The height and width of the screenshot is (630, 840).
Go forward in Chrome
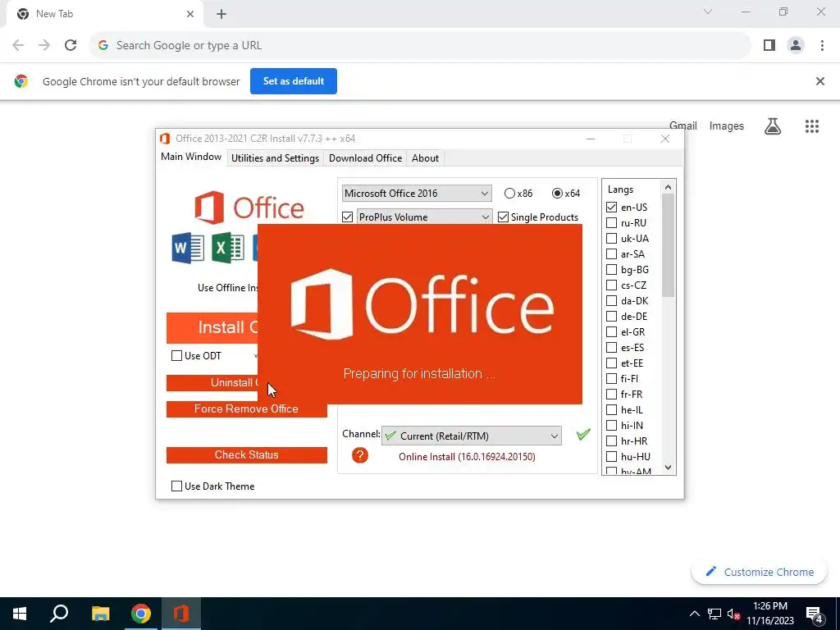pos(44,45)
